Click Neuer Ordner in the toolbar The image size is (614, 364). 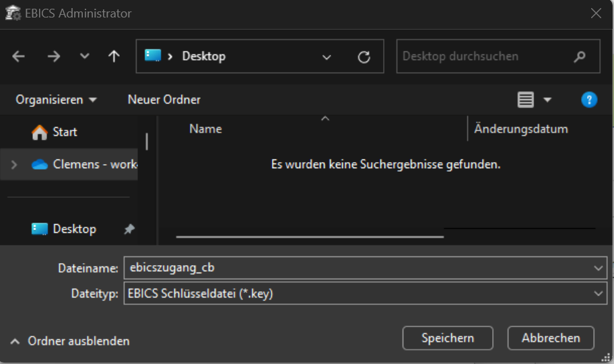pos(164,100)
